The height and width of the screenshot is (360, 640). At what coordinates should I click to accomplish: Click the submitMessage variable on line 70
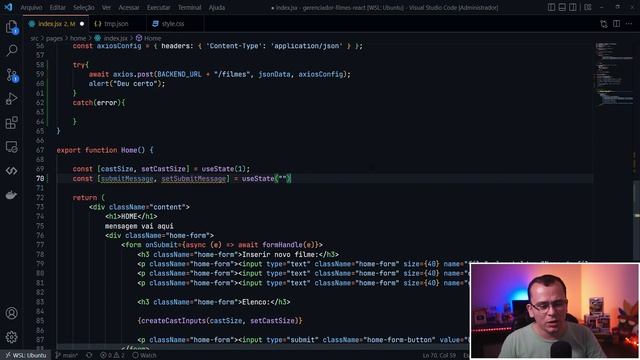pyautogui.click(x=127, y=178)
